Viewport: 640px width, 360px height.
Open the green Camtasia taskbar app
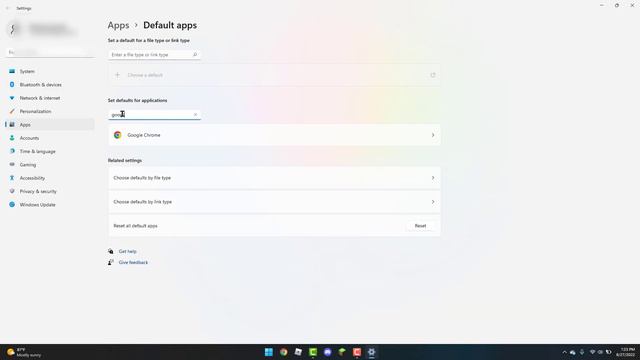click(x=313, y=352)
